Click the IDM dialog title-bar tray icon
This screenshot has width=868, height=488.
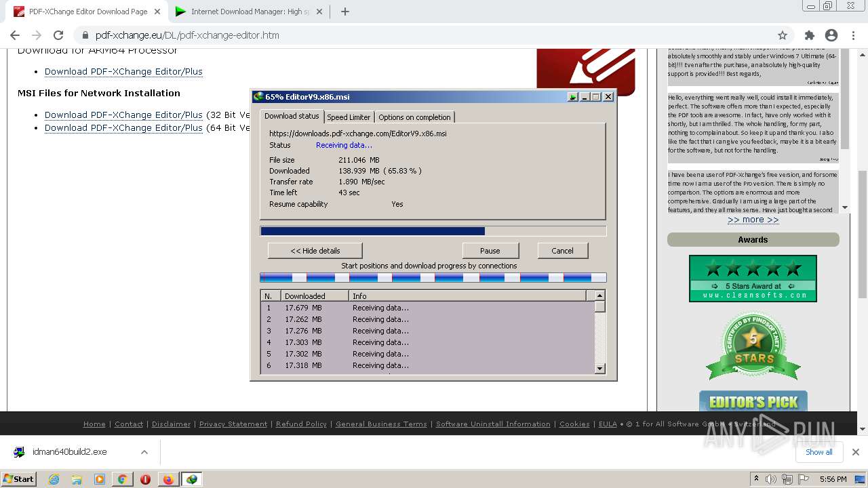573,97
